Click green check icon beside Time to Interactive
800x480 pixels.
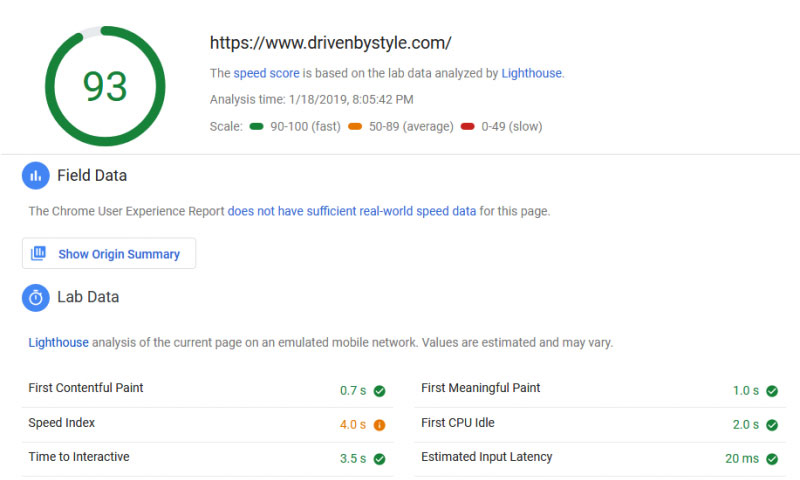(379, 459)
